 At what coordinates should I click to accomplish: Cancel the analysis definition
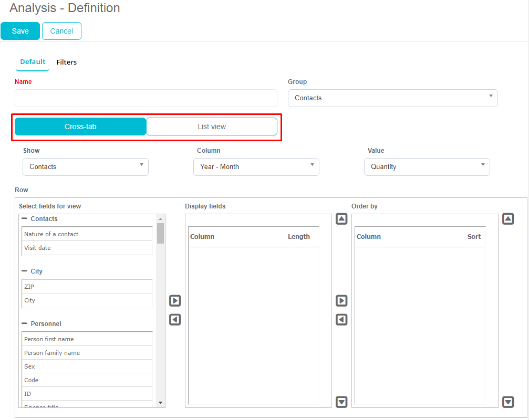pos(61,31)
